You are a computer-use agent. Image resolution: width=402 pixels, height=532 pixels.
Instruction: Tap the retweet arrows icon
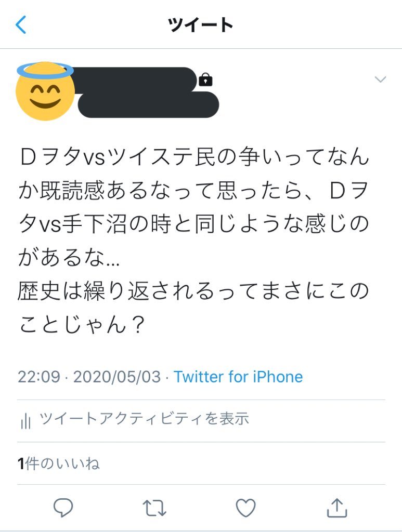click(154, 508)
